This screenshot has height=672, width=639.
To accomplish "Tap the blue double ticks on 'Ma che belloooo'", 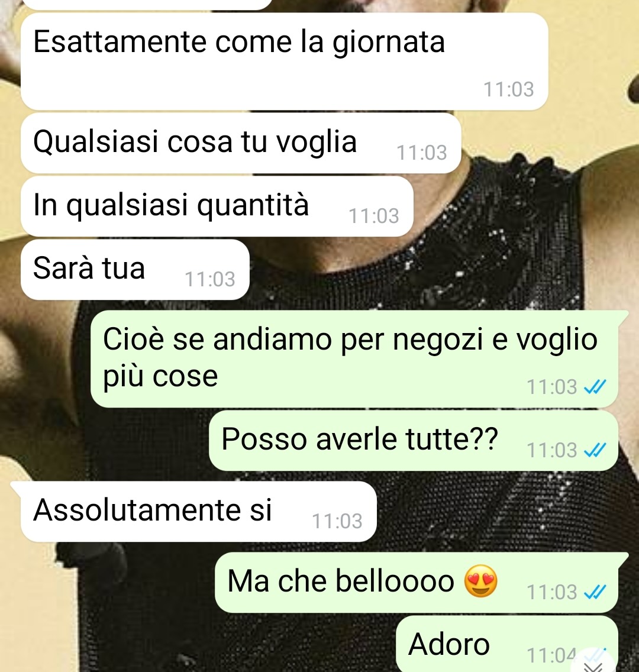I will point(595,592).
